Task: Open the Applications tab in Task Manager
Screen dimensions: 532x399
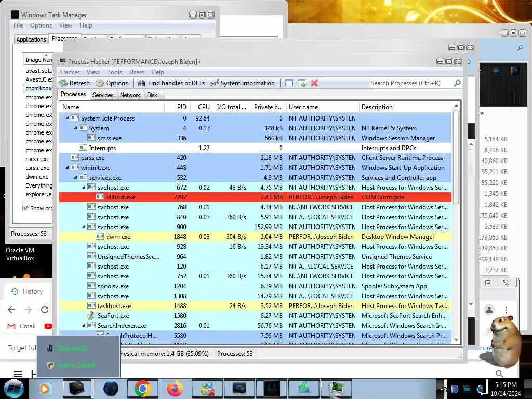Action: (x=31, y=39)
